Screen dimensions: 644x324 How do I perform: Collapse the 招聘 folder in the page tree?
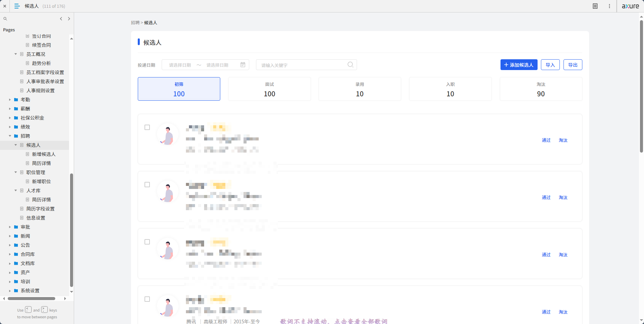(10, 136)
